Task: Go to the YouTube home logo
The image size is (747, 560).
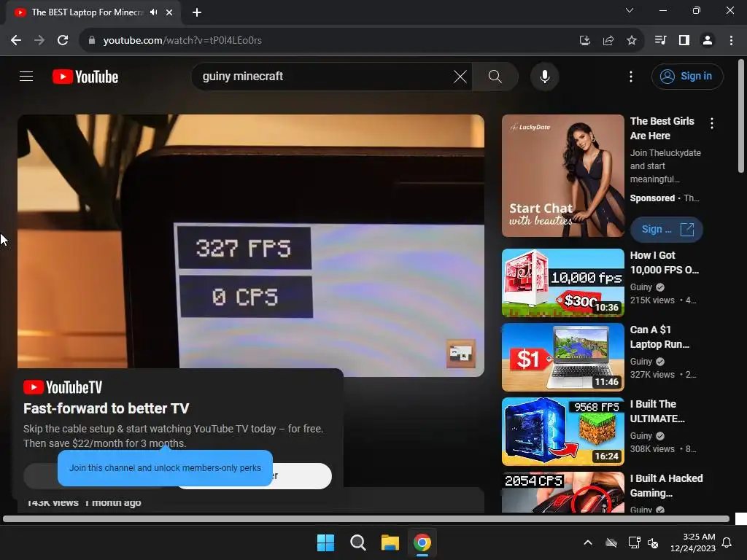Action: (x=85, y=77)
